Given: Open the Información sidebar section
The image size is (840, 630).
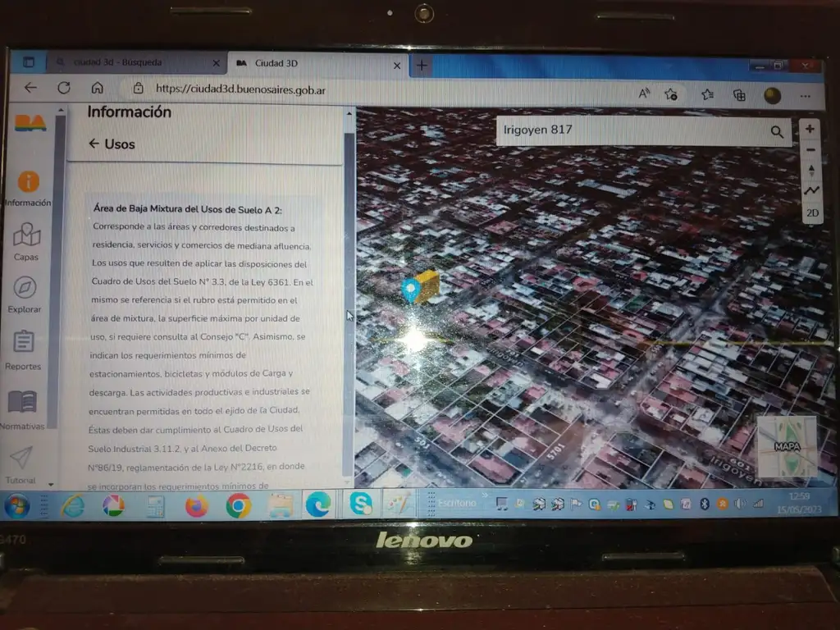Looking at the screenshot, I should pos(28,189).
